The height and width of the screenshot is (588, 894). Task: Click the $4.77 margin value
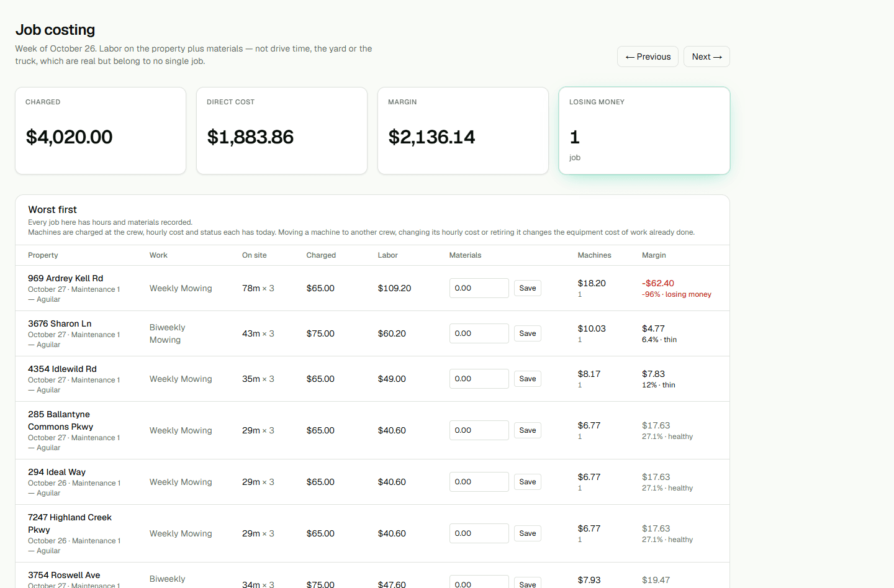coord(653,328)
